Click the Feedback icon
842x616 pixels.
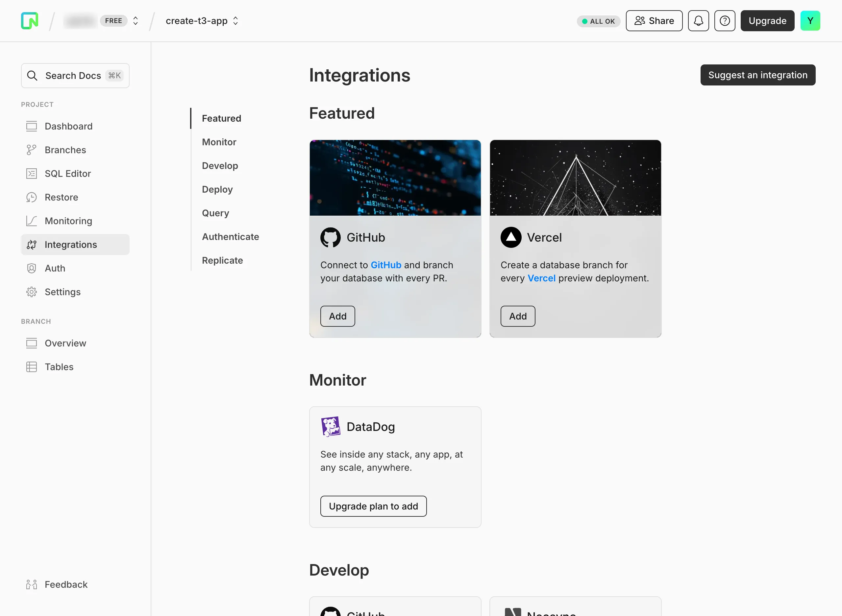click(32, 585)
